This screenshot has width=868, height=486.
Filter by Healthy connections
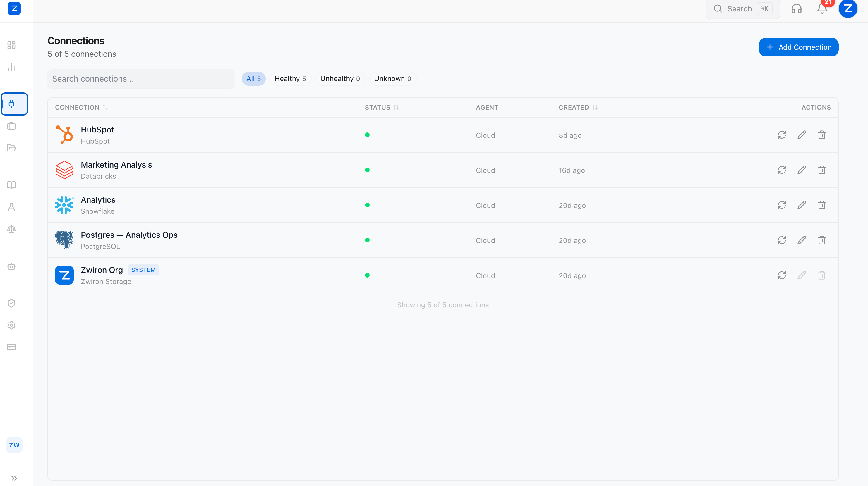point(290,79)
